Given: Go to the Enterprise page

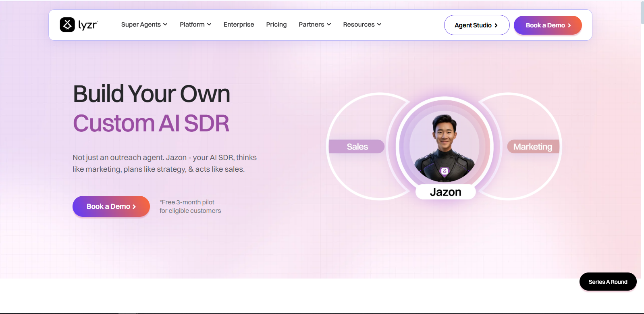Looking at the screenshot, I should tap(239, 25).
